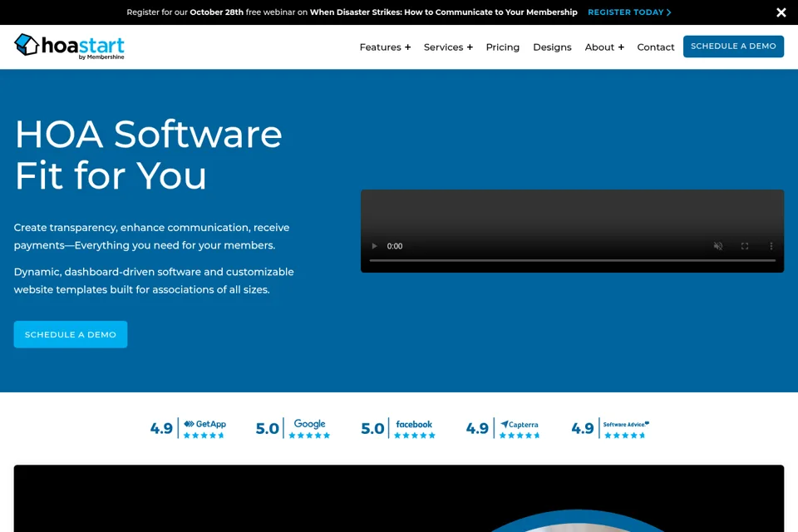The image size is (798, 532).
Task: Click SCHEDULE A DEMO in the header
Action: point(733,47)
